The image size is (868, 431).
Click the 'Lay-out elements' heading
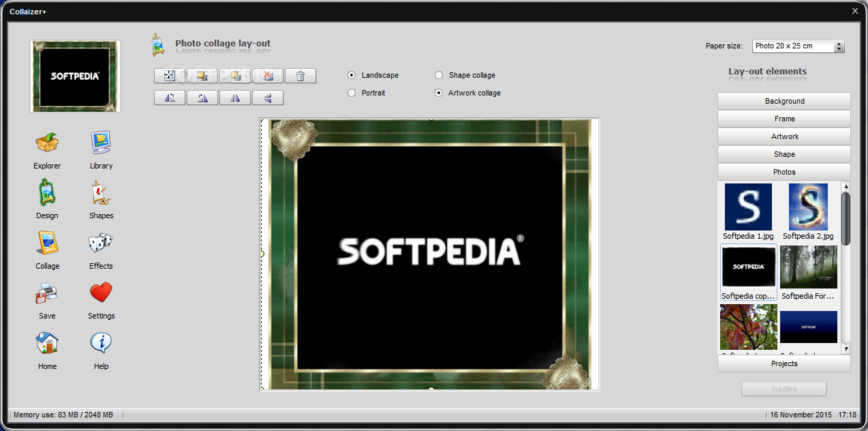click(x=767, y=71)
